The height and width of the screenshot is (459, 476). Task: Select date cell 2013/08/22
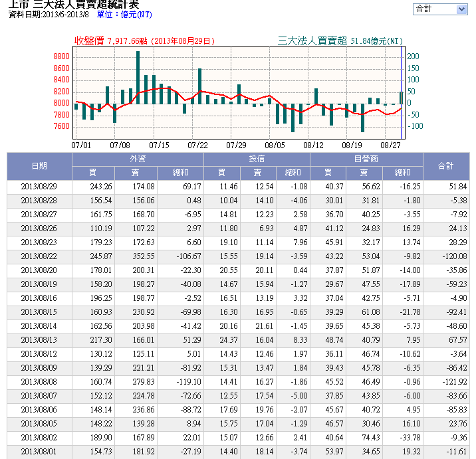[39, 256]
